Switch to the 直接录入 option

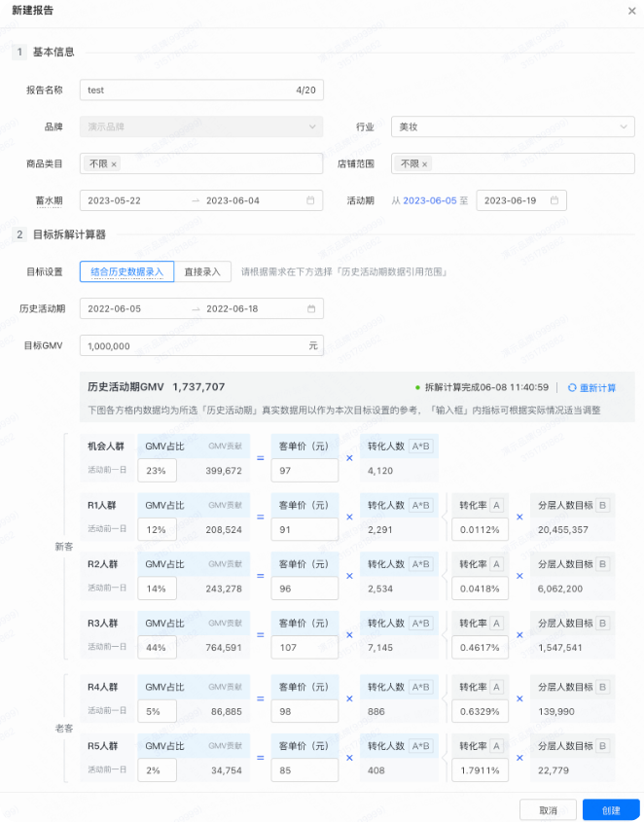(x=202, y=271)
